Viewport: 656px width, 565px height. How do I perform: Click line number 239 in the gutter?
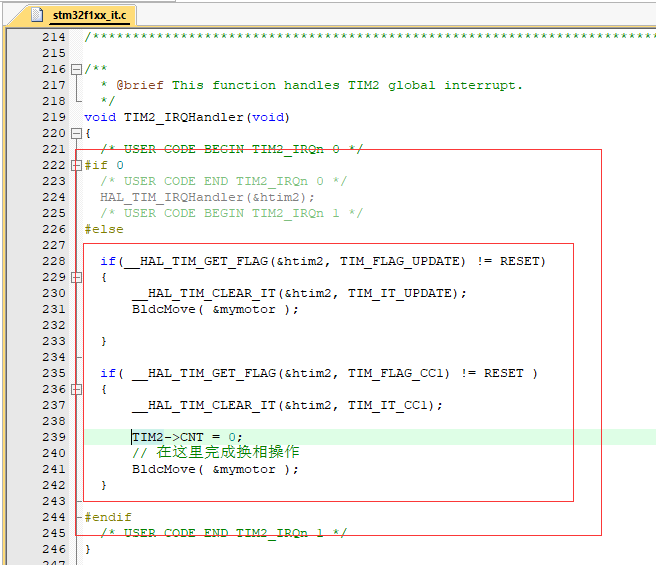(x=54, y=437)
